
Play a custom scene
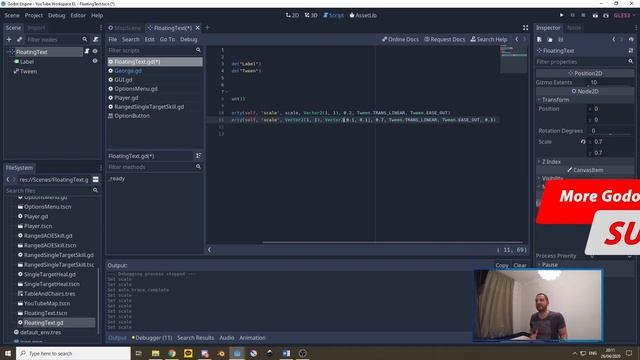tap(606, 15)
